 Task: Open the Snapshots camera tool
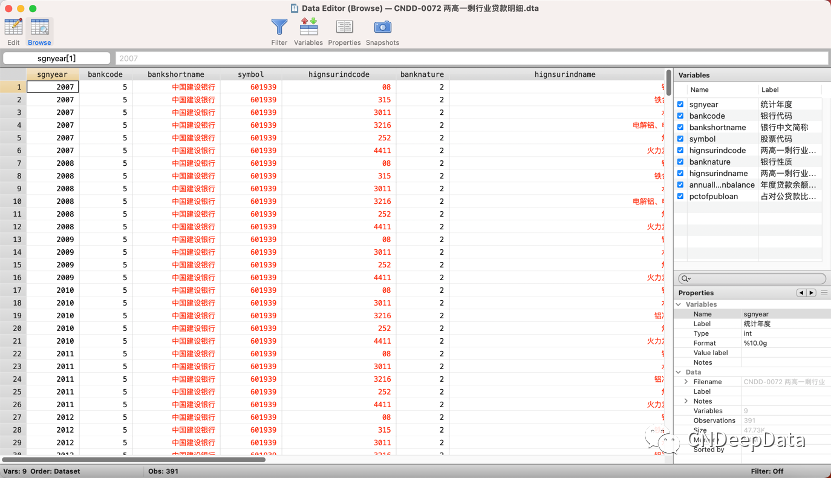pyautogui.click(x=382, y=32)
